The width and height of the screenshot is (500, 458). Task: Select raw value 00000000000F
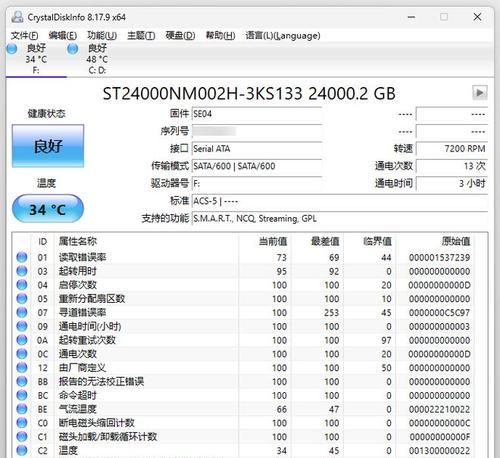439,437
